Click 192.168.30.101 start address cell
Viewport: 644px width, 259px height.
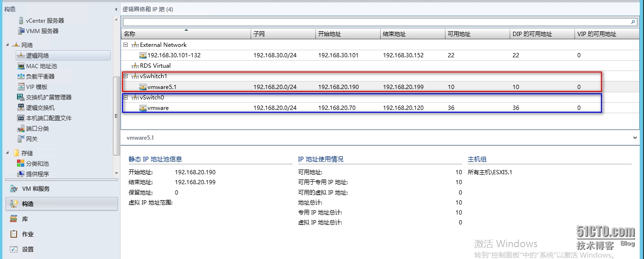(339, 55)
